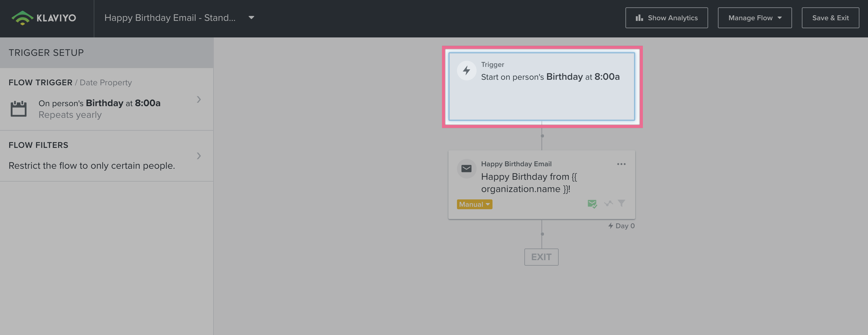Image resolution: width=868 pixels, height=335 pixels.
Task: Select the EXIT node
Action: pyautogui.click(x=541, y=257)
